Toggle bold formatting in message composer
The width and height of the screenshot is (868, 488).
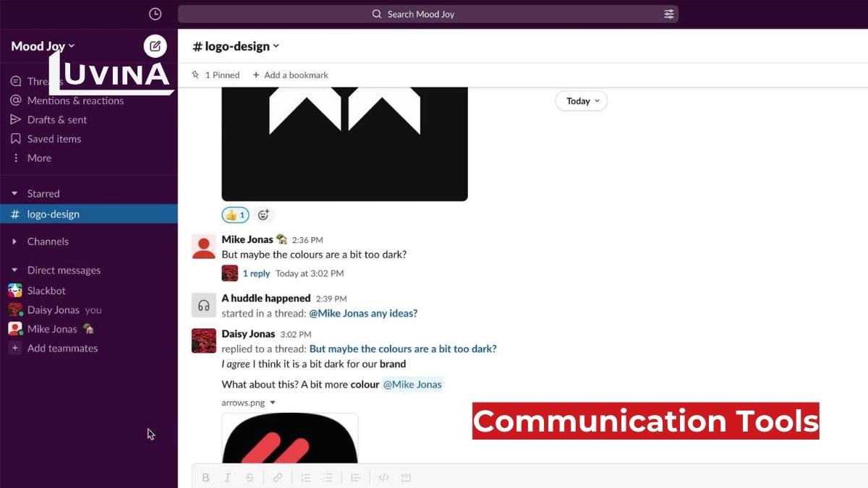pos(205,477)
